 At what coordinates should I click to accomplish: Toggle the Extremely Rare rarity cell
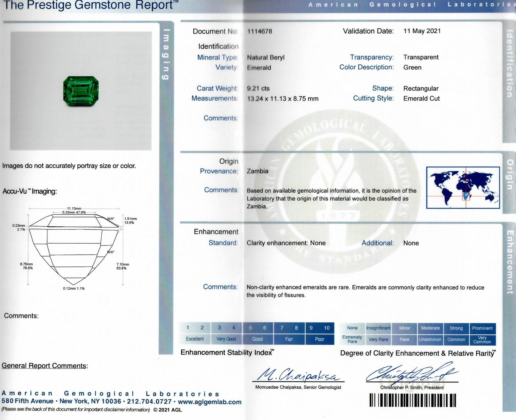pos(352,339)
